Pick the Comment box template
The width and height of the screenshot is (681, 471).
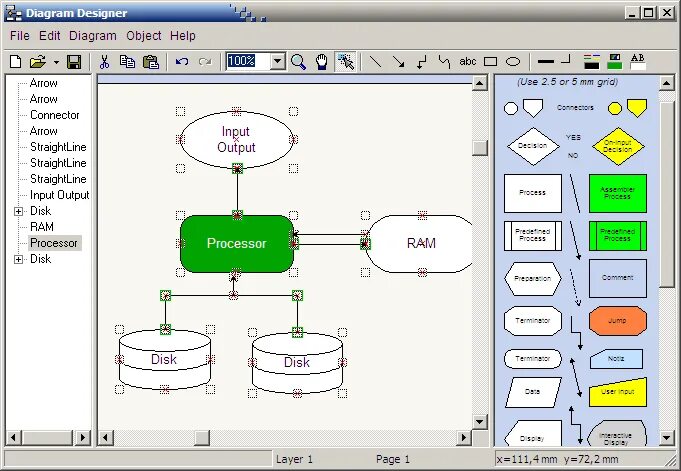(x=618, y=279)
